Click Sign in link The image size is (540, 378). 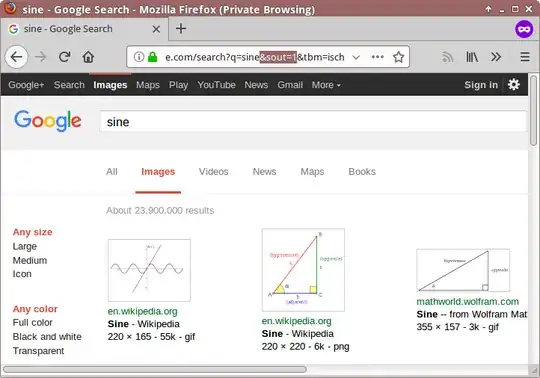tap(481, 85)
